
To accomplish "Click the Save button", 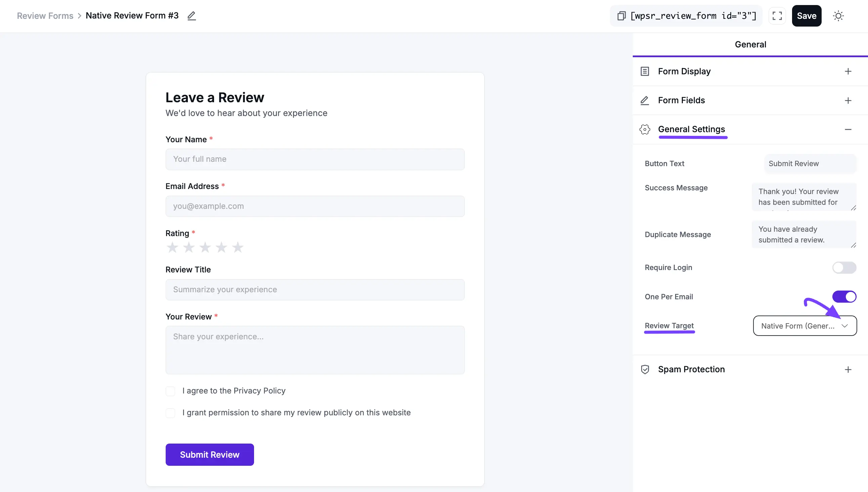I will point(807,15).
